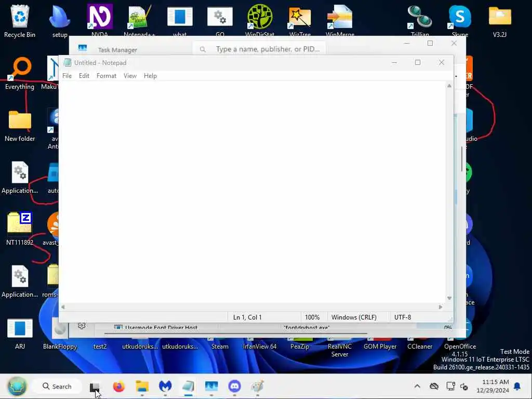Open the Edit menu in Notepad
532x399 pixels.
[x=84, y=76]
